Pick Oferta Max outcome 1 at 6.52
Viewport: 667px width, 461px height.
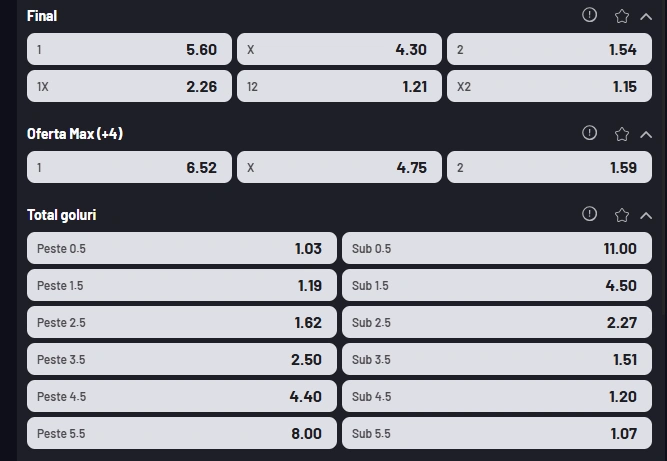[x=129, y=167]
